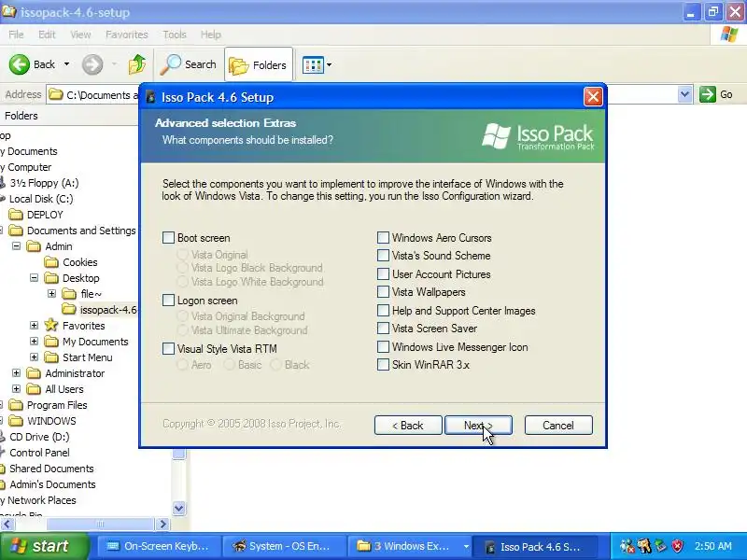
Task: Expand the file~ folder in tree
Action: pyautogui.click(x=51, y=293)
